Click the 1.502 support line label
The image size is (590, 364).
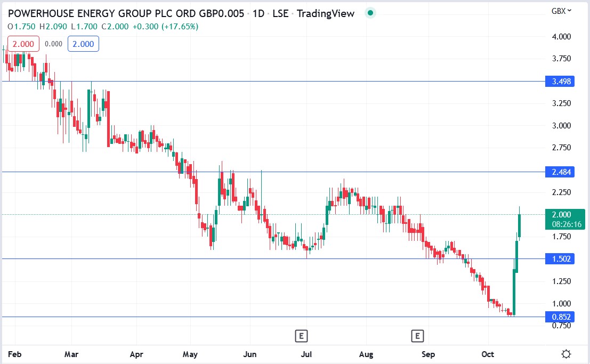tap(561, 258)
